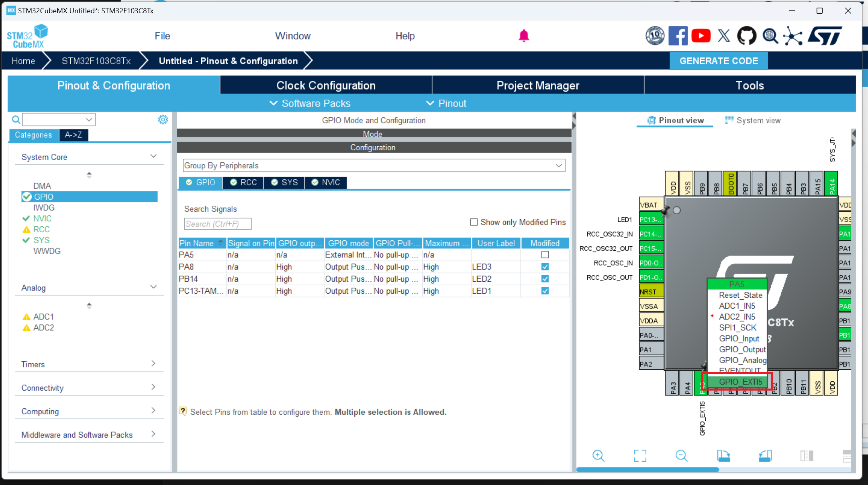The height and width of the screenshot is (485, 868).
Task: Select GPIO_Output in PA5 pin menu
Action: tap(741, 349)
